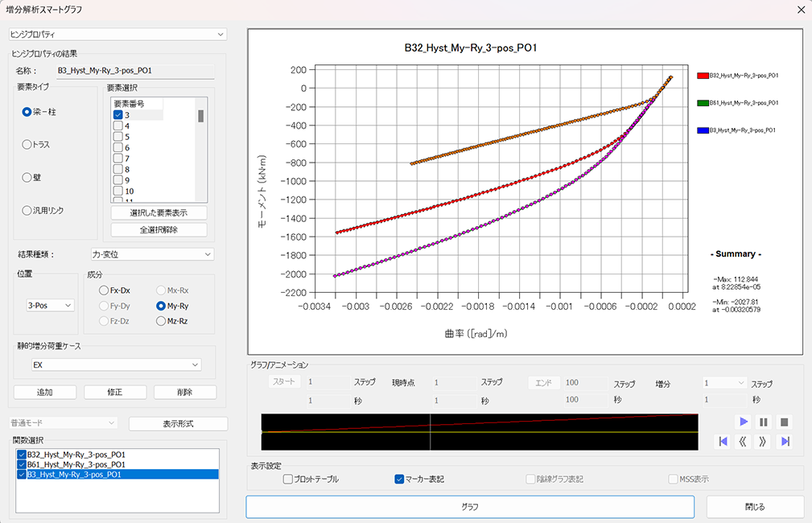Image resolution: width=812 pixels, height=523 pixels.
Task: Click the 全選択解除 button
Action: tap(159, 230)
